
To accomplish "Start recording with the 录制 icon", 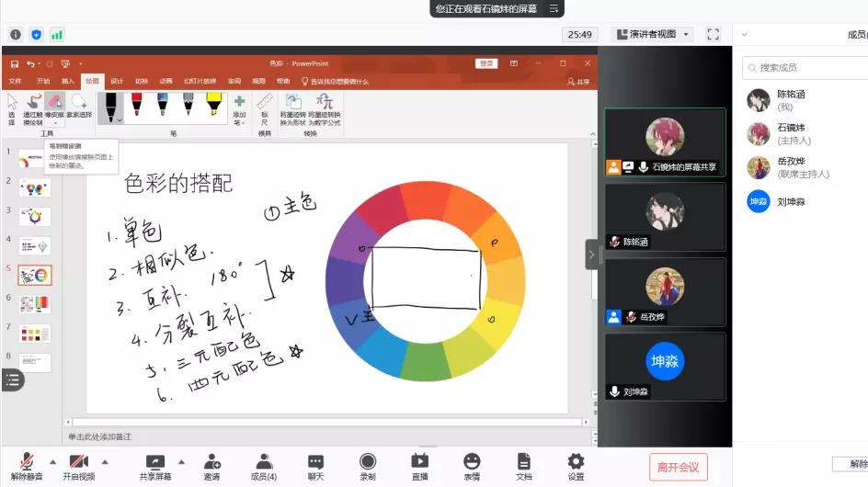I will tap(368, 466).
